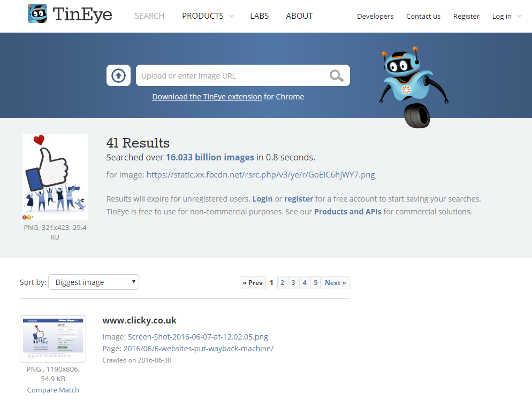Open the searched thumbs-up image thumbnail
The height and width of the screenshot is (401, 532).
point(55,178)
